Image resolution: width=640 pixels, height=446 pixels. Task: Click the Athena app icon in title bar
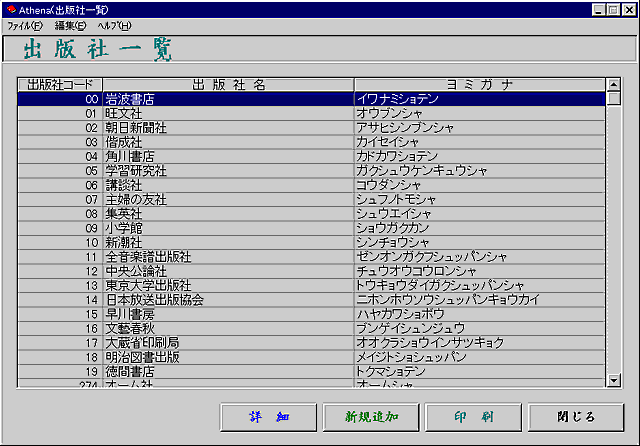11,9
